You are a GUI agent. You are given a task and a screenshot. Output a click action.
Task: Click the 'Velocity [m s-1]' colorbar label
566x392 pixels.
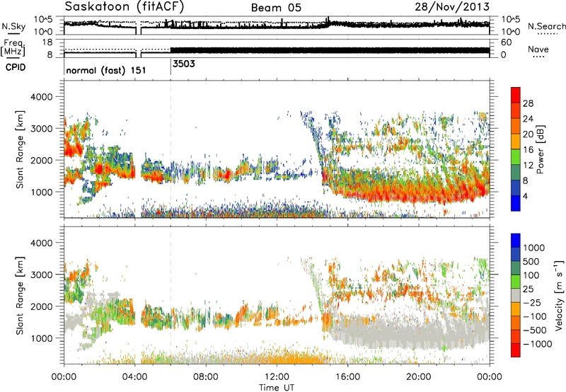pyautogui.click(x=559, y=295)
